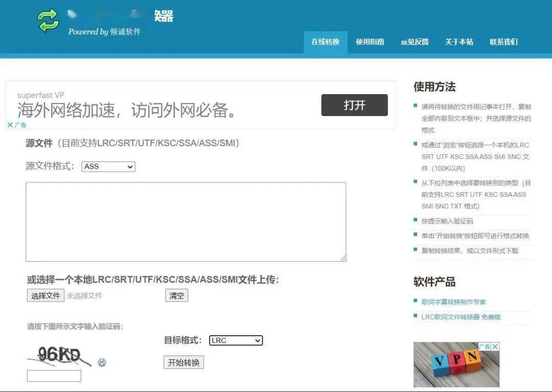Click the 打开 button in the ad
552x392 pixels.
tap(354, 105)
